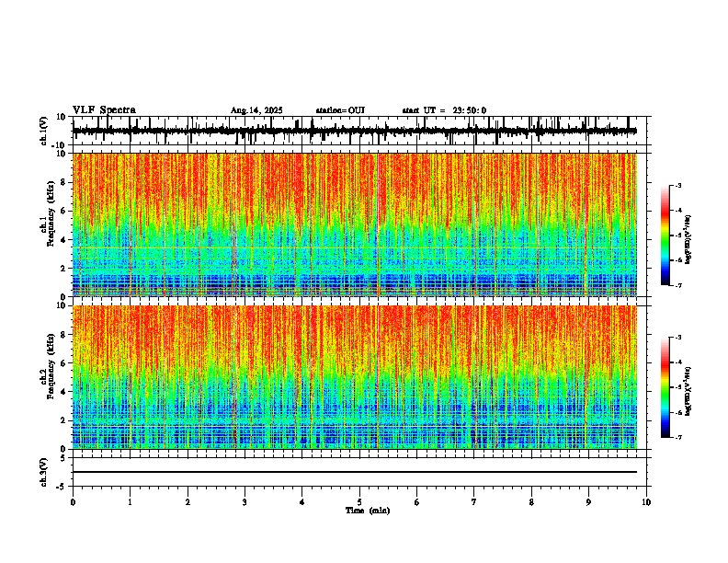The height and width of the screenshot is (563, 728).
Task: Click the ch.1 'Frequency (kHz)' axis label
Action: tap(51, 213)
